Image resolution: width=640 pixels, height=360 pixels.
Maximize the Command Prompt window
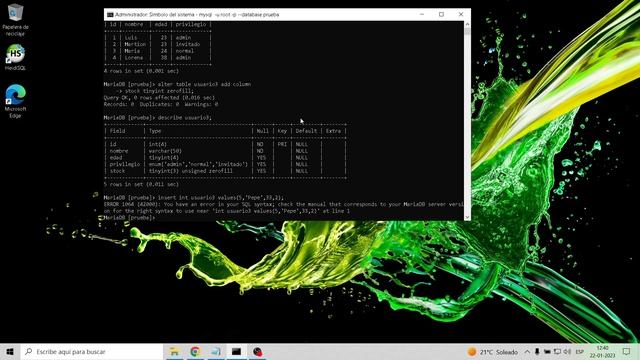[441, 14]
